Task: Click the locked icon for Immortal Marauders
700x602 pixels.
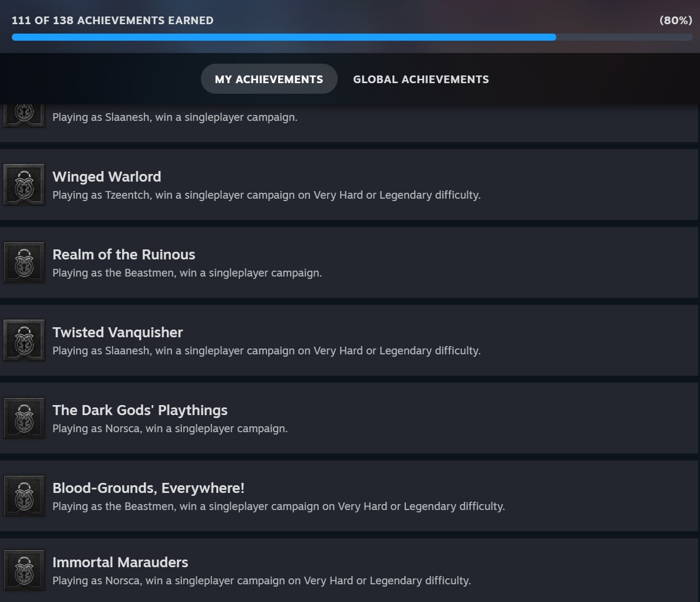Action: (24, 570)
